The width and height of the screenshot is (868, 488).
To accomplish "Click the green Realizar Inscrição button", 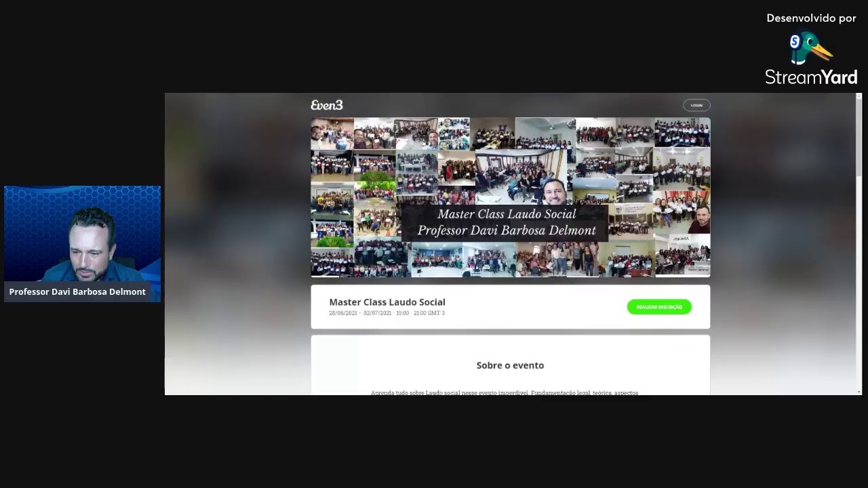I will coord(659,307).
